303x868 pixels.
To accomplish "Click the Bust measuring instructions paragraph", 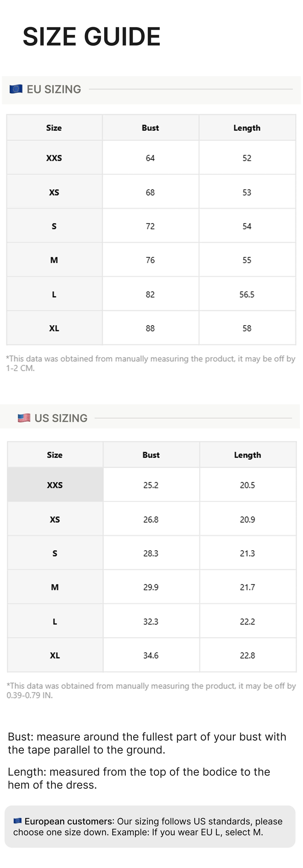I will pyautogui.click(x=147, y=743).
